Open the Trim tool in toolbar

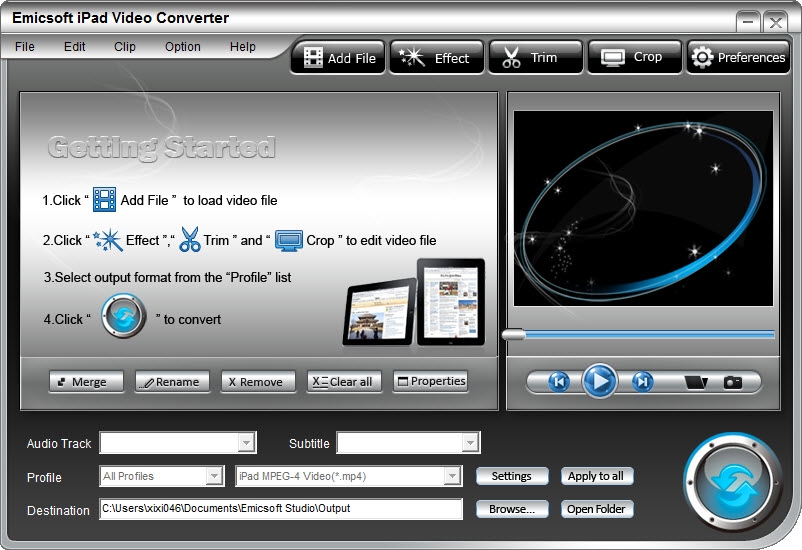(x=536, y=57)
